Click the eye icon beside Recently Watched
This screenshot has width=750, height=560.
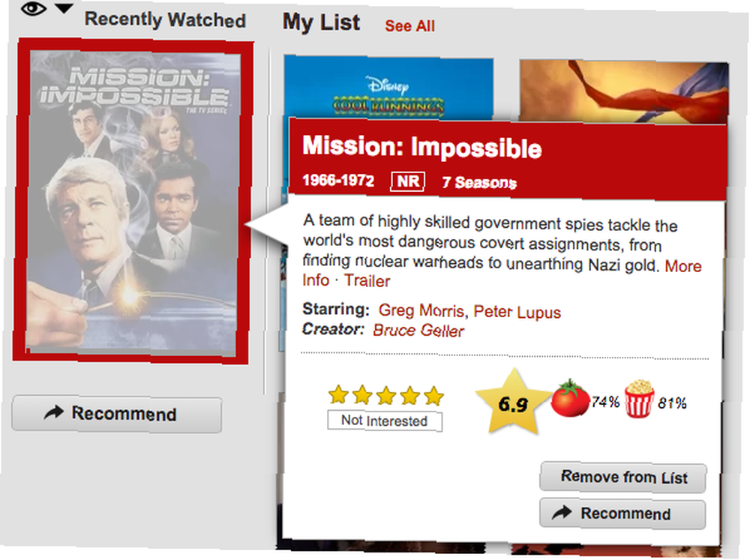[34, 8]
